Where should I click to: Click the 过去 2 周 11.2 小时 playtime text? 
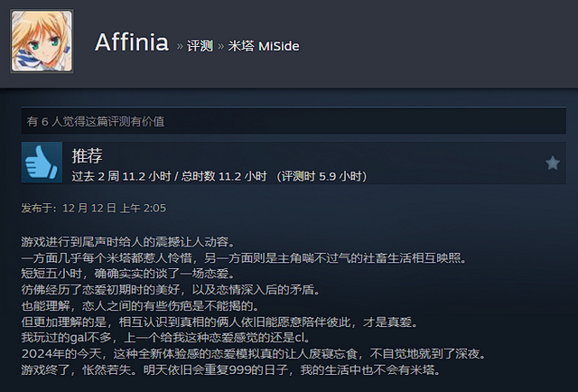click(122, 176)
